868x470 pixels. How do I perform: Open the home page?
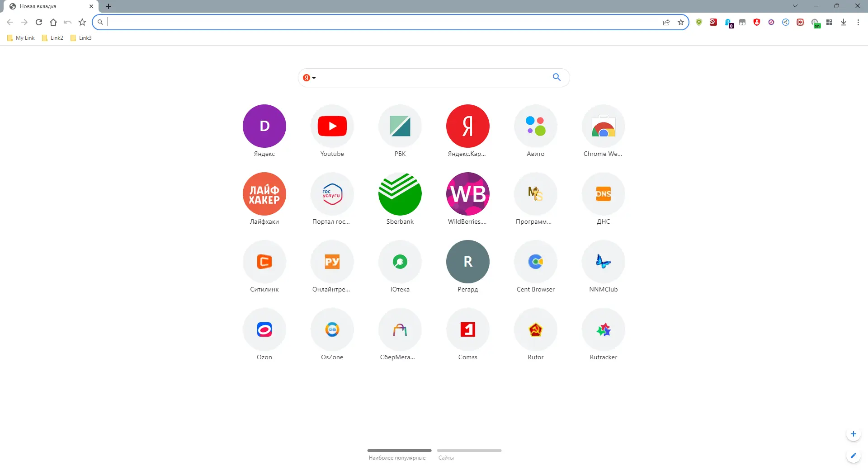click(53, 22)
